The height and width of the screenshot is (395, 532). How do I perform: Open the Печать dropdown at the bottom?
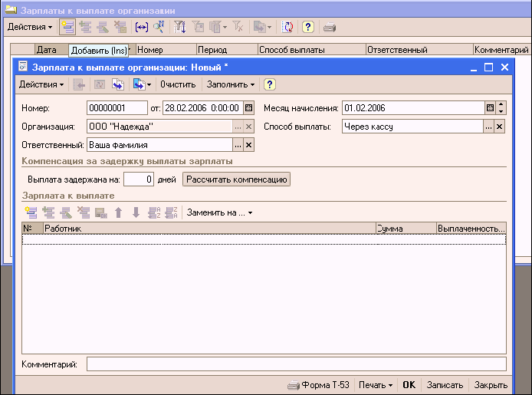(x=376, y=385)
